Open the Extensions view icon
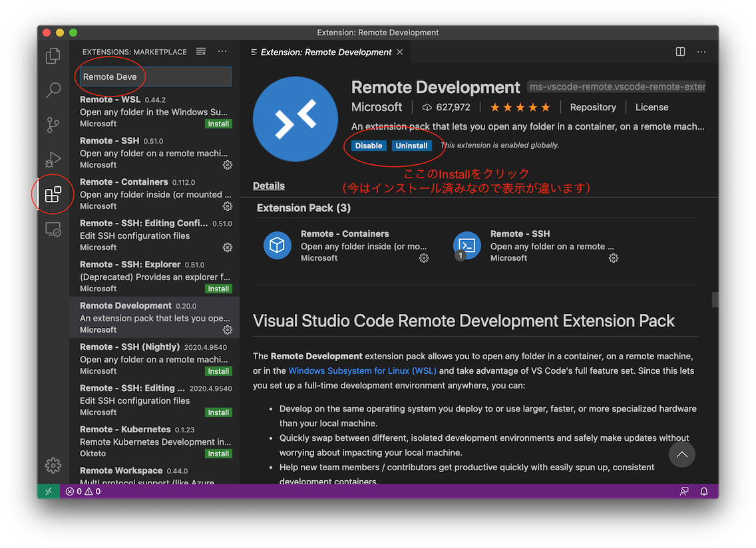 tap(53, 194)
